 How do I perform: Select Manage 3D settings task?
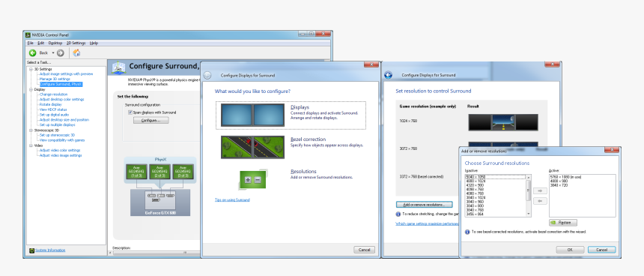pyautogui.click(x=55, y=79)
